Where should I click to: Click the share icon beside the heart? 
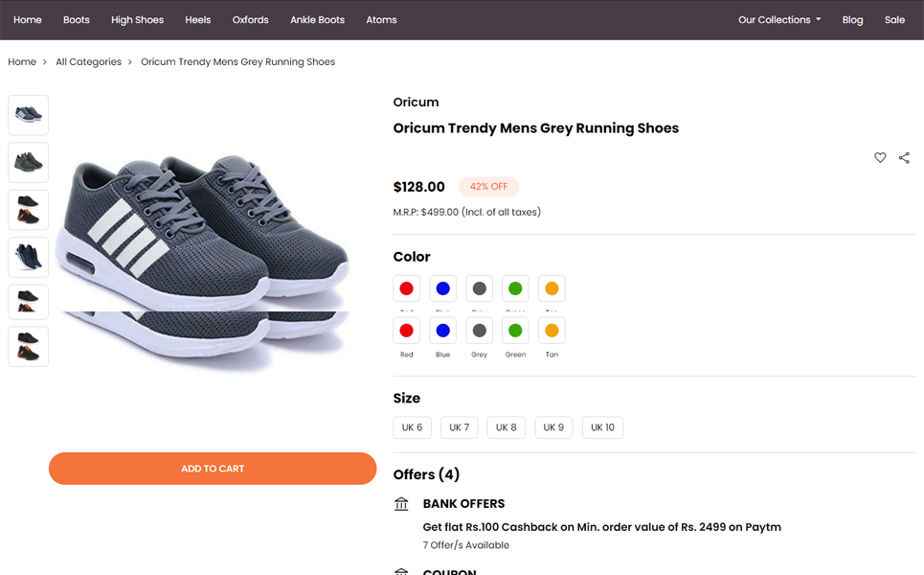click(x=904, y=158)
